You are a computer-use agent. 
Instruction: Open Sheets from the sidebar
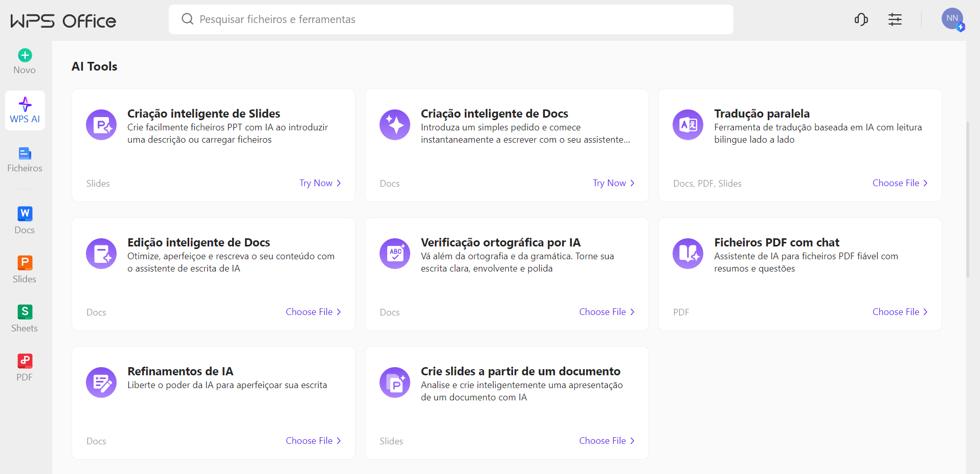coord(25,319)
